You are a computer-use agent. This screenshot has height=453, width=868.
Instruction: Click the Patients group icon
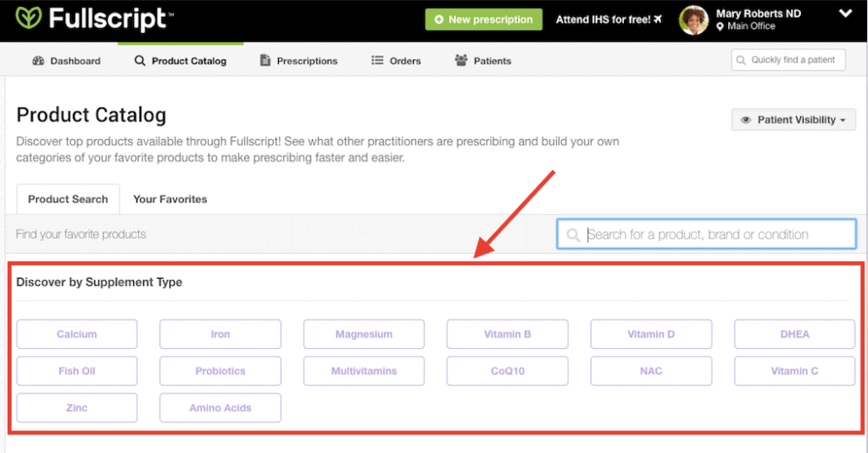tap(461, 60)
